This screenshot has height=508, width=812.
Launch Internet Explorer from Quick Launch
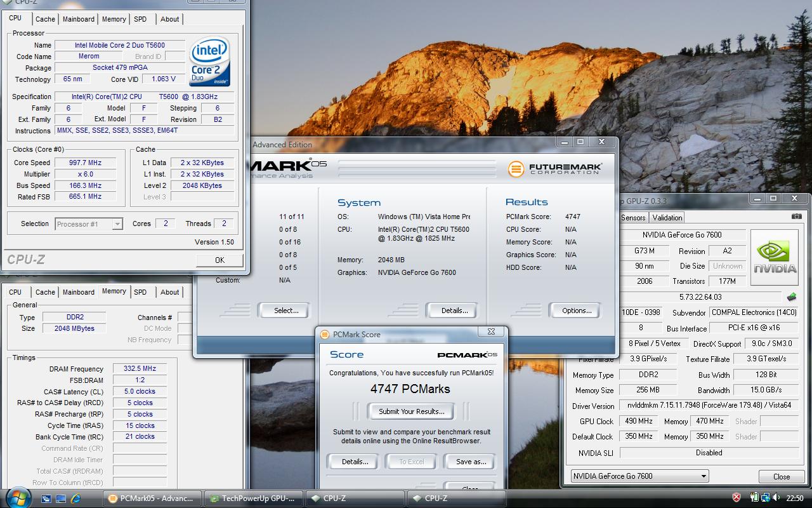pos(76,498)
